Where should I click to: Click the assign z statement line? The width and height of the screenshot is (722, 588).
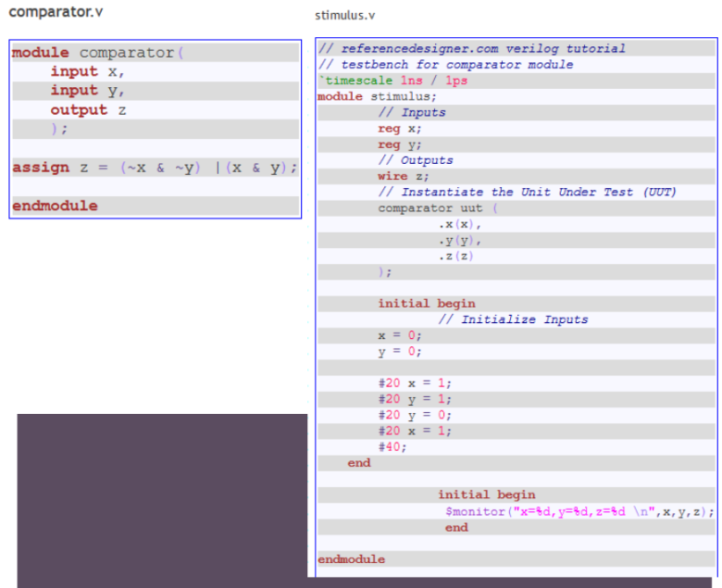pos(155,168)
